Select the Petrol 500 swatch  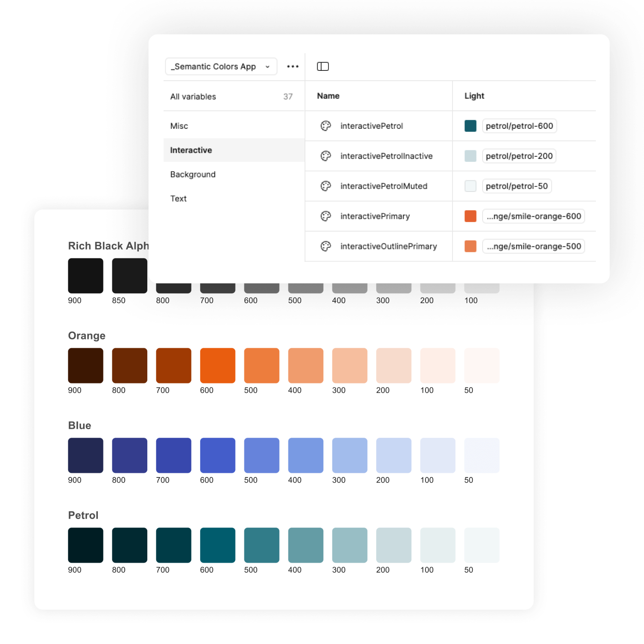pos(261,545)
